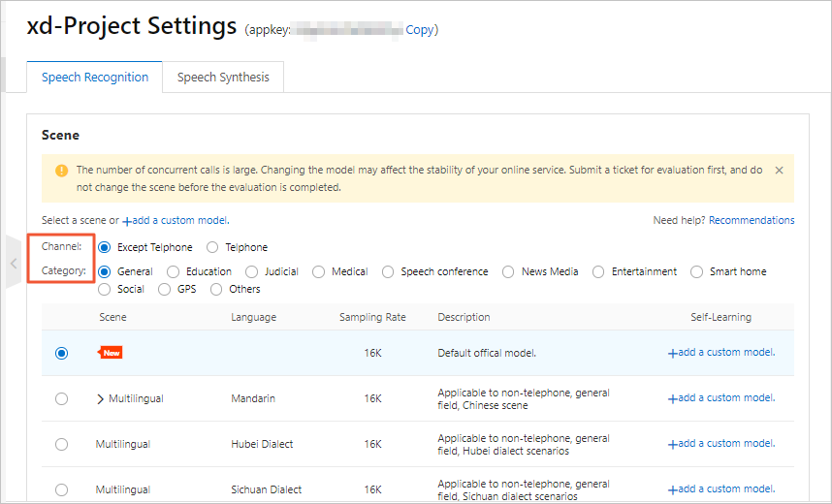Add custom model for default official model

tap(721, 352)
